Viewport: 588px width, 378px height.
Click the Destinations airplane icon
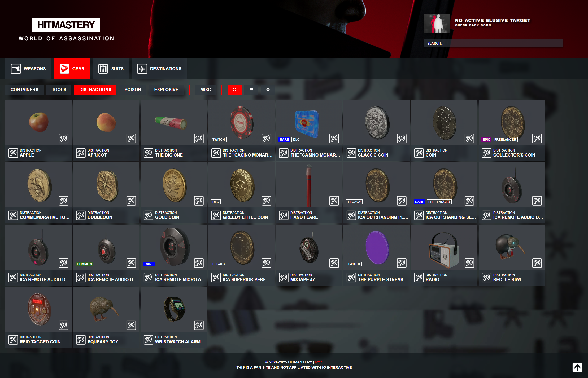[x=142, y=69]
